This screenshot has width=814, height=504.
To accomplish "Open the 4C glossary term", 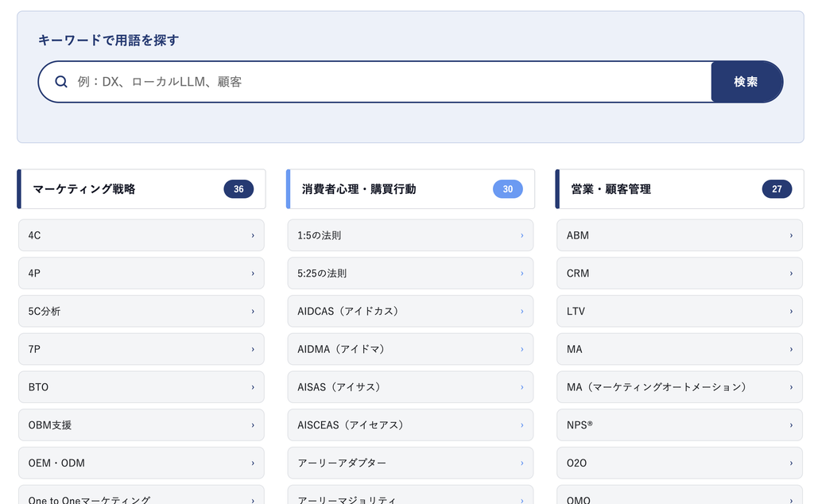I will pyautogui.click(x=141, y=235).
